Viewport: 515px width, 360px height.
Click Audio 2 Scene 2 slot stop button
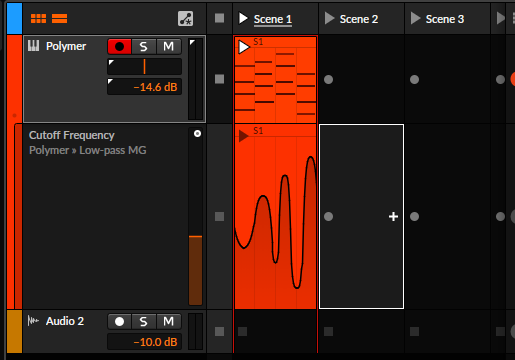pyautogui.click(x=329, y=331)
